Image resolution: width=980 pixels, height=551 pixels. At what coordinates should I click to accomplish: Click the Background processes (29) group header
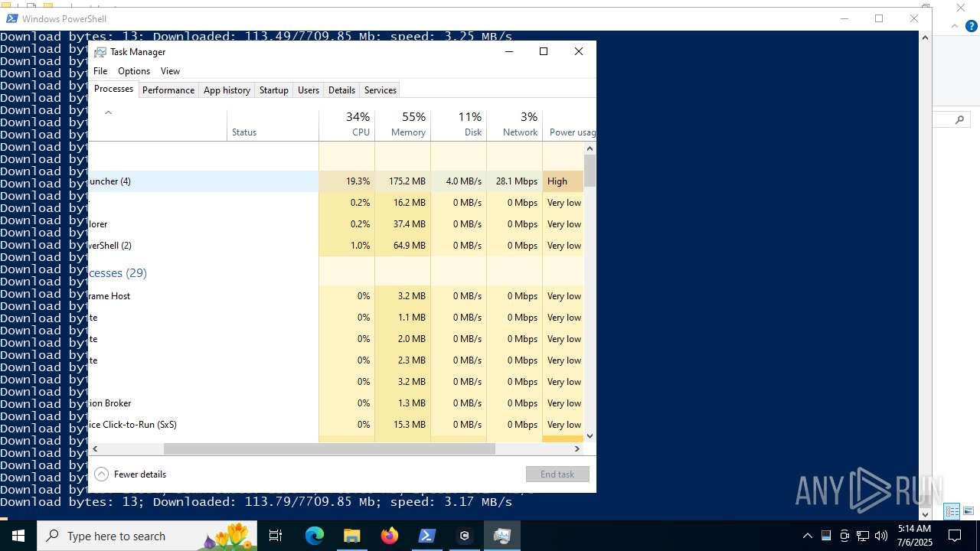pyautogui.click(x=117, y=272)
